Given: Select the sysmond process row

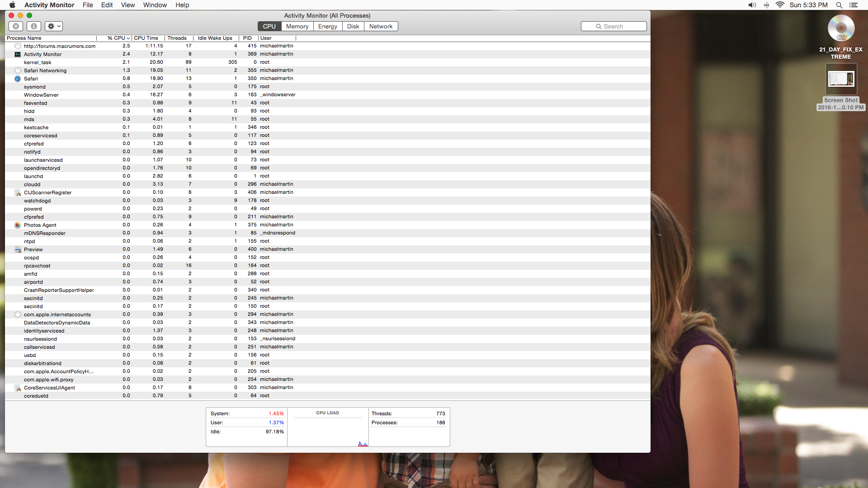Looking at the screenshot, I should click(328, 87).
